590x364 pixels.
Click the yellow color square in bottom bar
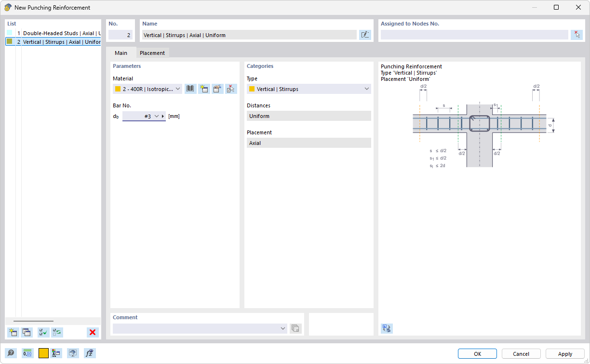click(x=43, y=353)
